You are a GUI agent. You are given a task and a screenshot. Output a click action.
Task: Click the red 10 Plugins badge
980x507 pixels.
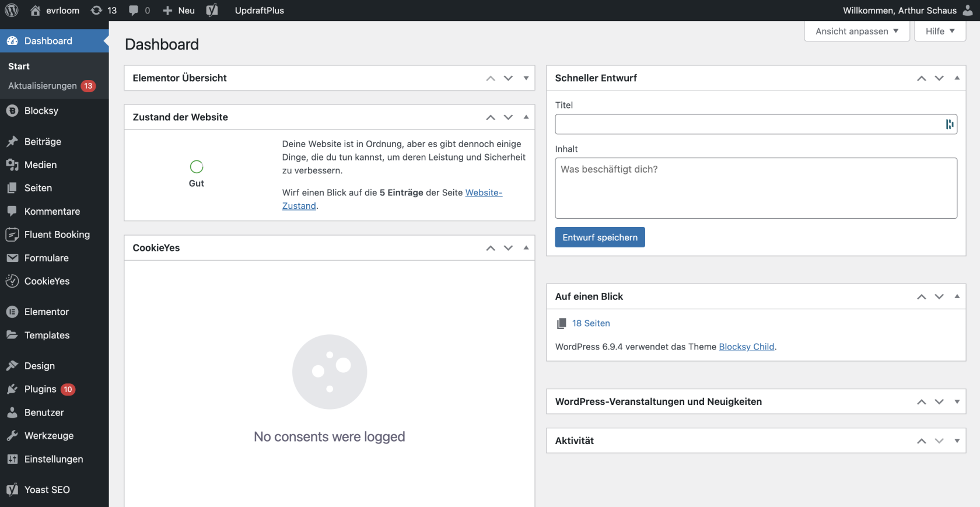[68, 389]
